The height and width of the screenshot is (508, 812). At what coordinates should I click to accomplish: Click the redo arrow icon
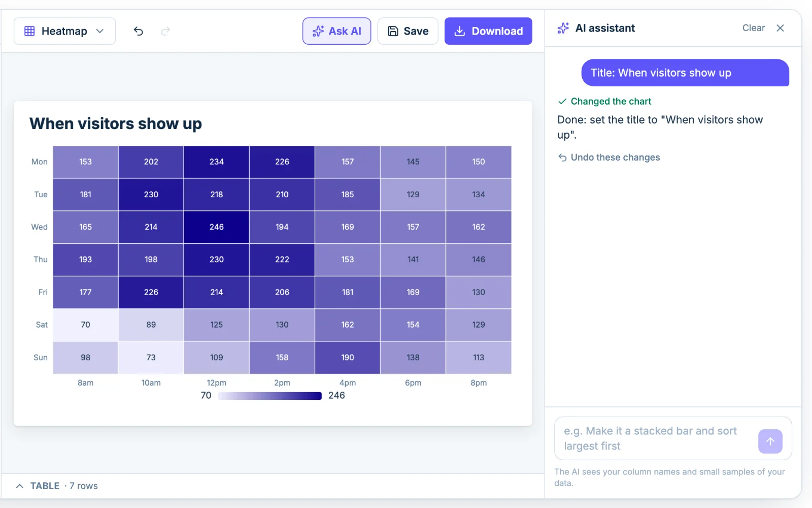click(165, 31)
